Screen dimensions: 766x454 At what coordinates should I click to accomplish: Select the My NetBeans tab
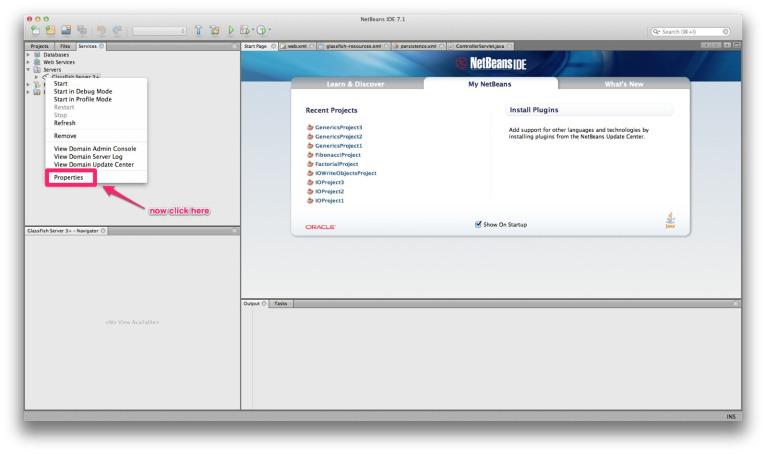click(490, 84)
